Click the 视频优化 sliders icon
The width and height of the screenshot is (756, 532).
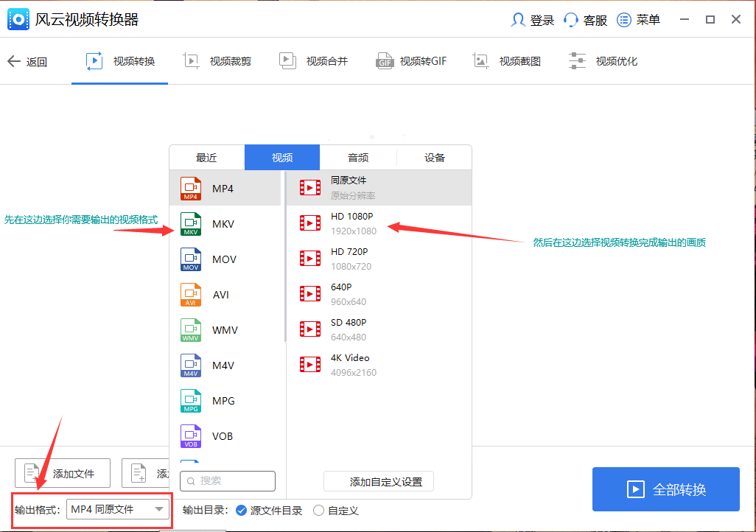click(577, 61)
